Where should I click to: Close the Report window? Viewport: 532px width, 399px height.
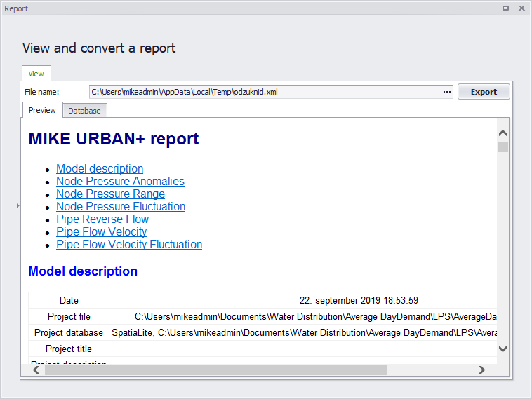(x=521, y=8)
